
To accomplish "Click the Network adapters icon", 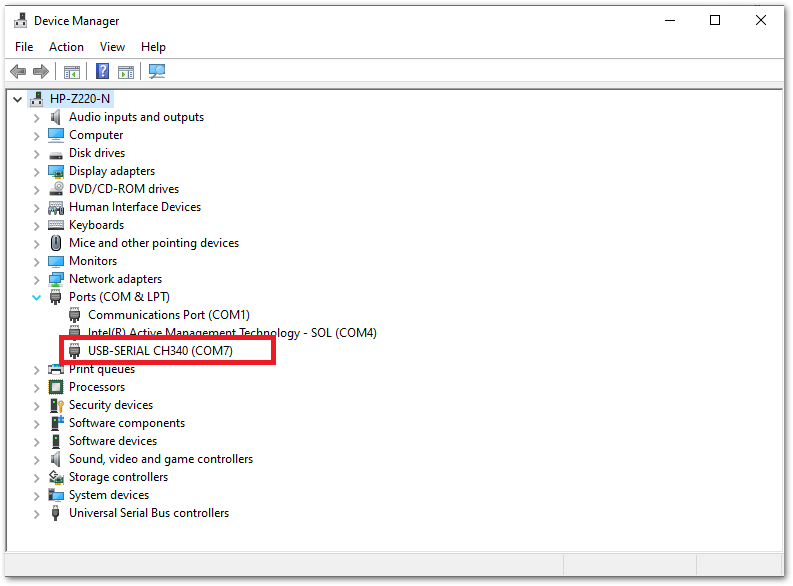I will click(56, 279).
